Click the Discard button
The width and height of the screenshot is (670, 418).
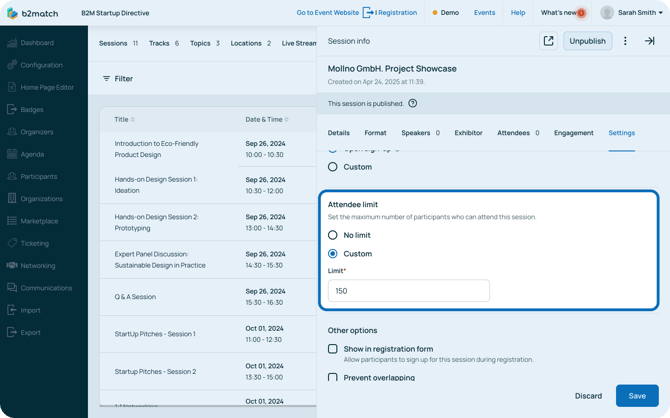(x=588, y=396)
